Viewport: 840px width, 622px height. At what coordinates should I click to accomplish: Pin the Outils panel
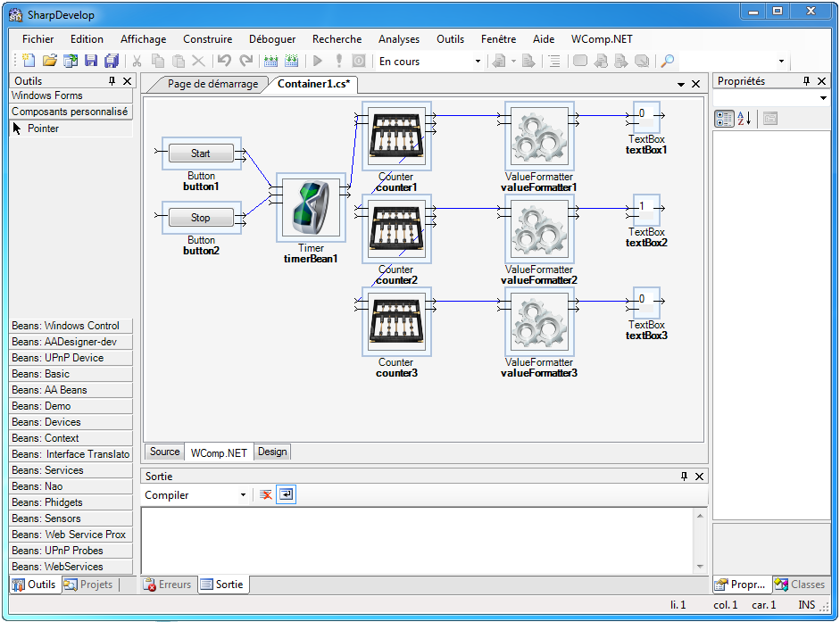(112, 81)
